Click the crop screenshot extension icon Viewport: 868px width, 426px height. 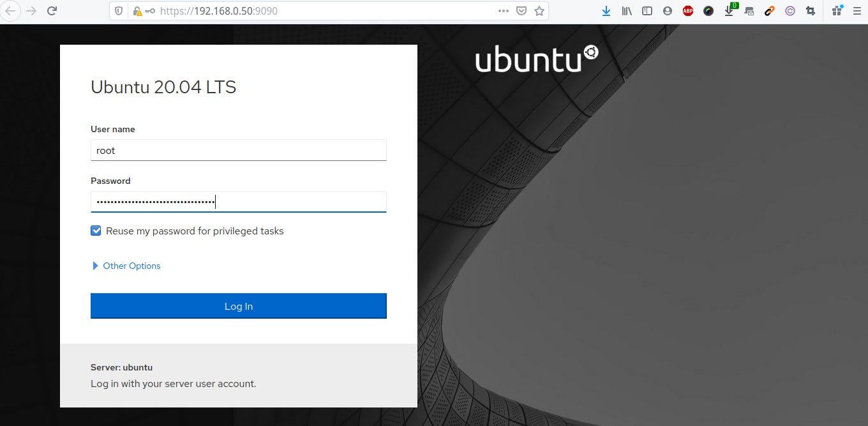pyautogui.click(x=811, y=11)
